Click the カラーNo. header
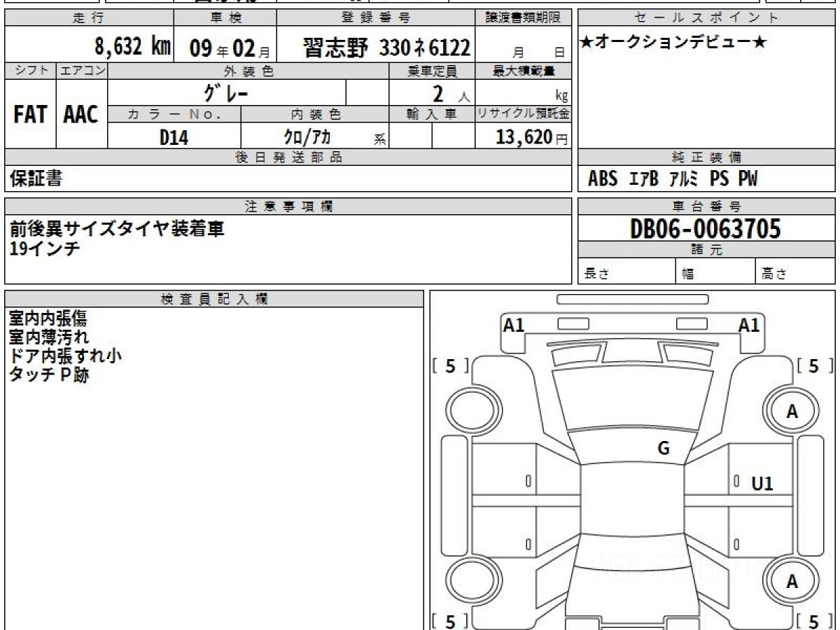Viewport: 840px width, 630px height. [x=174, y=114]
